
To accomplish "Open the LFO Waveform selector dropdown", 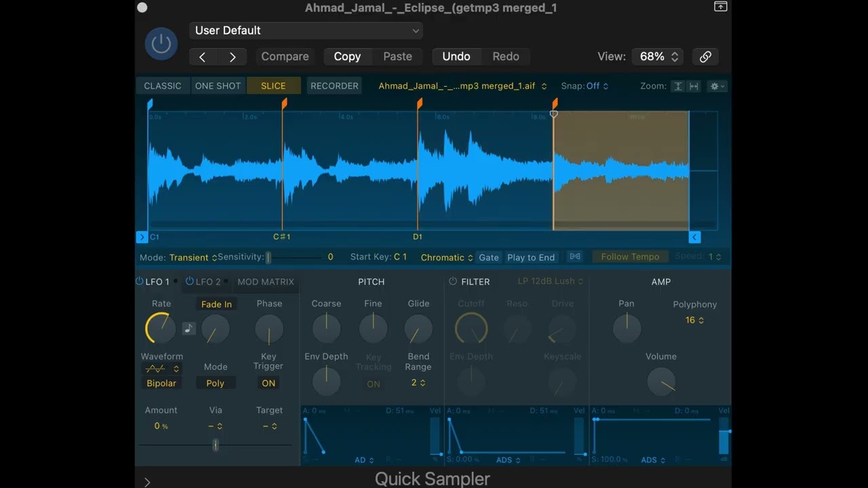I will click(161, 369).
